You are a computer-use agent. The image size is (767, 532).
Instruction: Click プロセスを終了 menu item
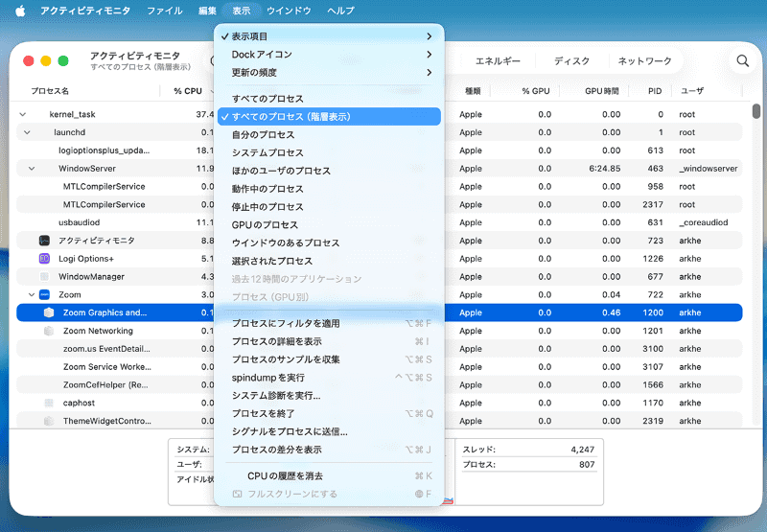[329, 414]
